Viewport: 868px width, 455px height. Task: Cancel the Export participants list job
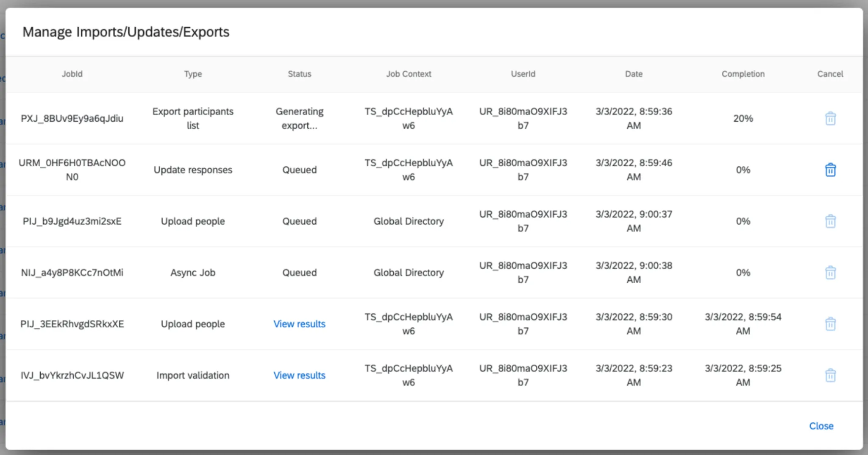(x=830, y=118)
